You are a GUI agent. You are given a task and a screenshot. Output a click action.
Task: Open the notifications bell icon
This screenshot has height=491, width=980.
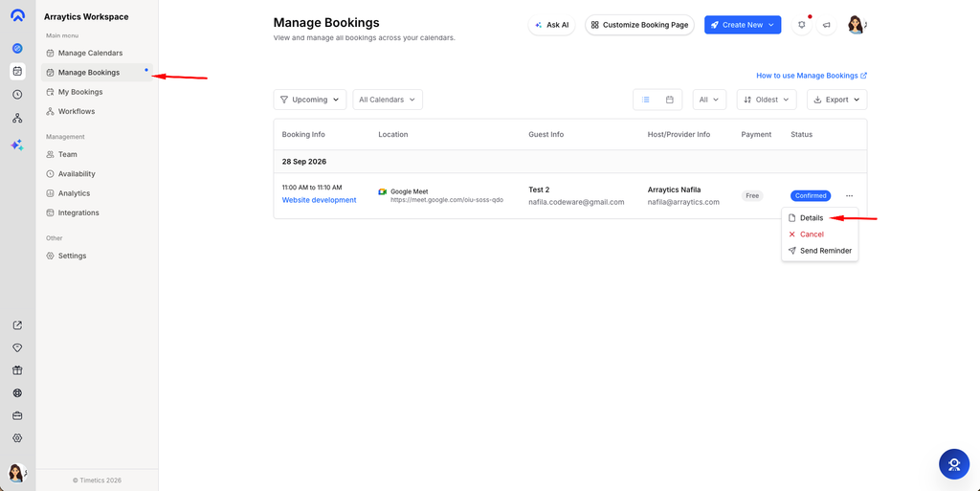point(802,25)
